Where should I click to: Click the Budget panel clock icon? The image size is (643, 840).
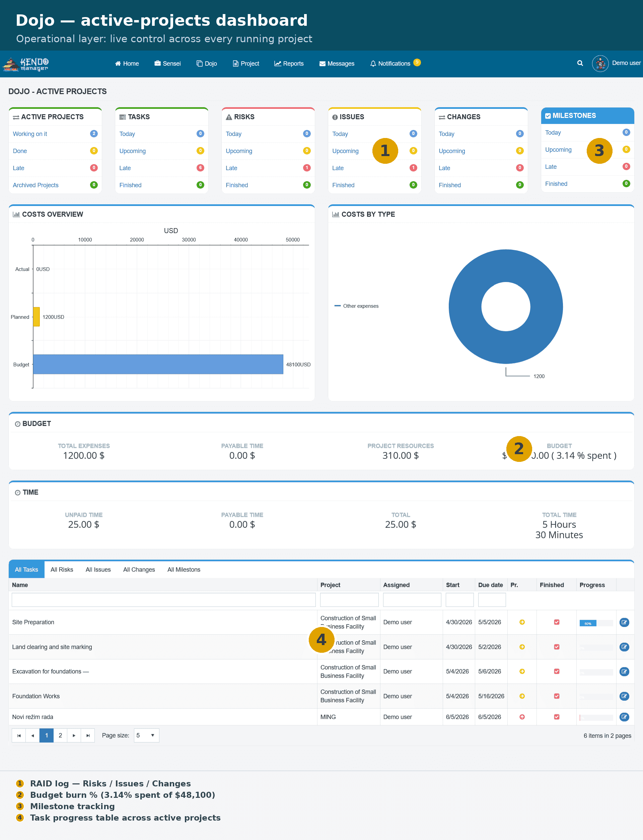[x=18, y=424]
